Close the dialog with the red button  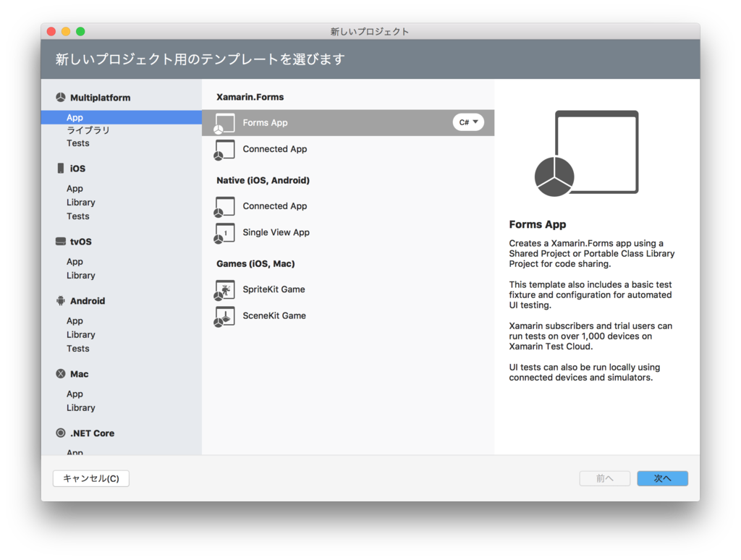click(51, 32)
